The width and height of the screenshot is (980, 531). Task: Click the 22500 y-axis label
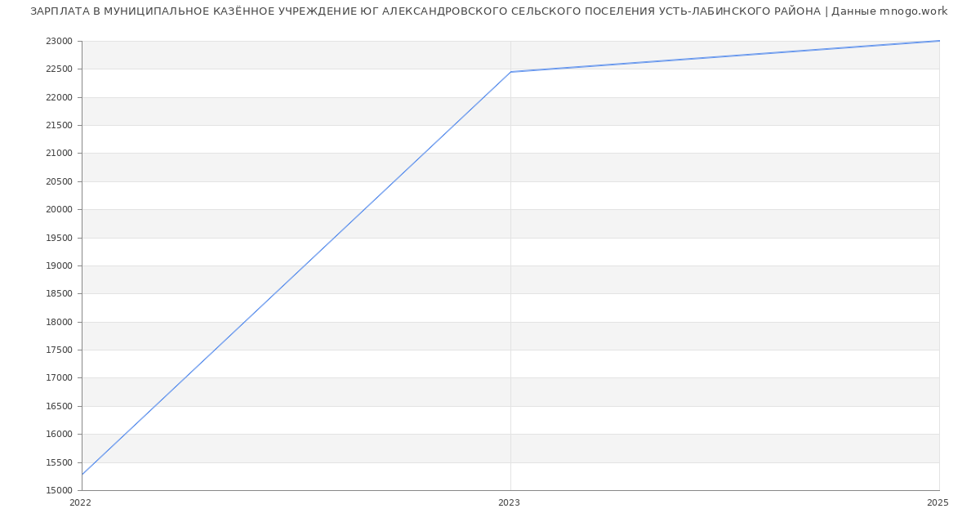[60, 69]
